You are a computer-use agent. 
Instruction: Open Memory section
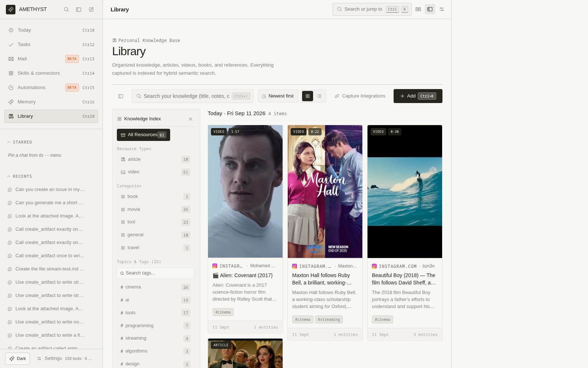tap(51, 102)
